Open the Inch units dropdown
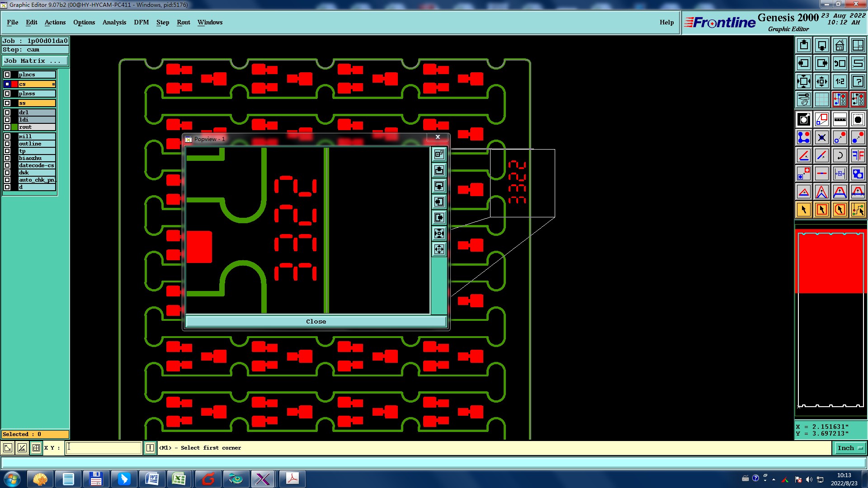Screen dimensions: 868x488 coord(849,448)
